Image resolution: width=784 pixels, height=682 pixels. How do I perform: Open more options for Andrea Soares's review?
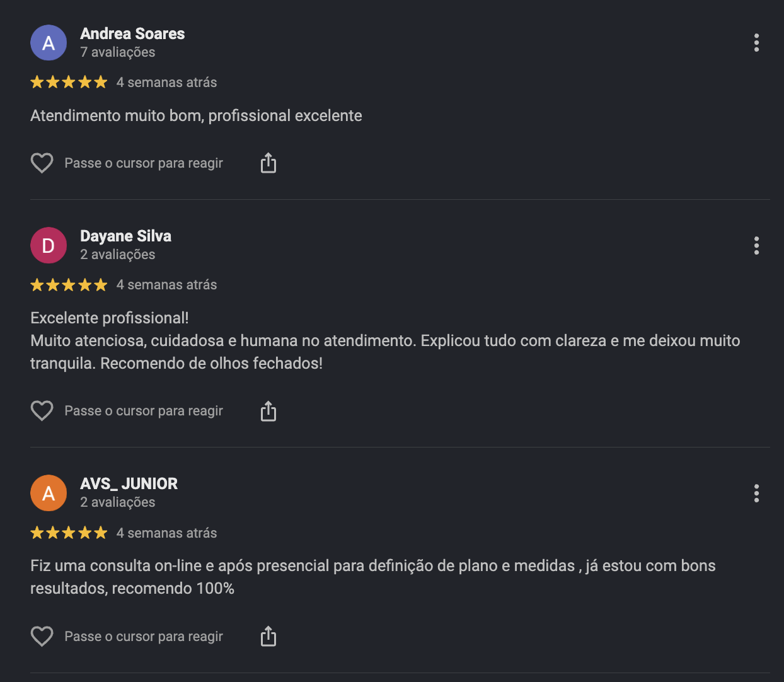pyautogui.click(x=756, y=43)
